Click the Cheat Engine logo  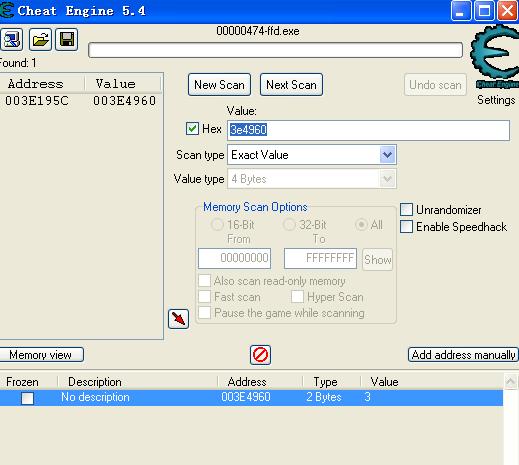[495, 57]
